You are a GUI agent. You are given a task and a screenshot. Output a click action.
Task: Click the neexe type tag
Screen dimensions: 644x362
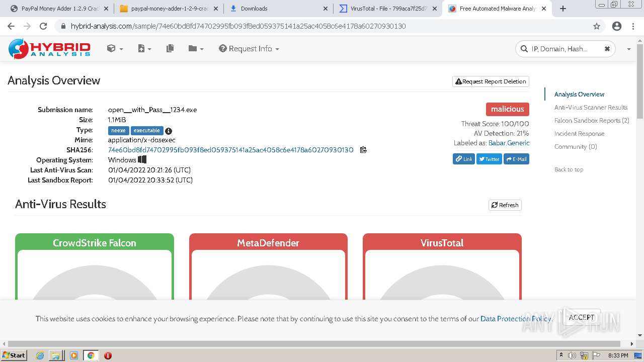pos(118,130)
